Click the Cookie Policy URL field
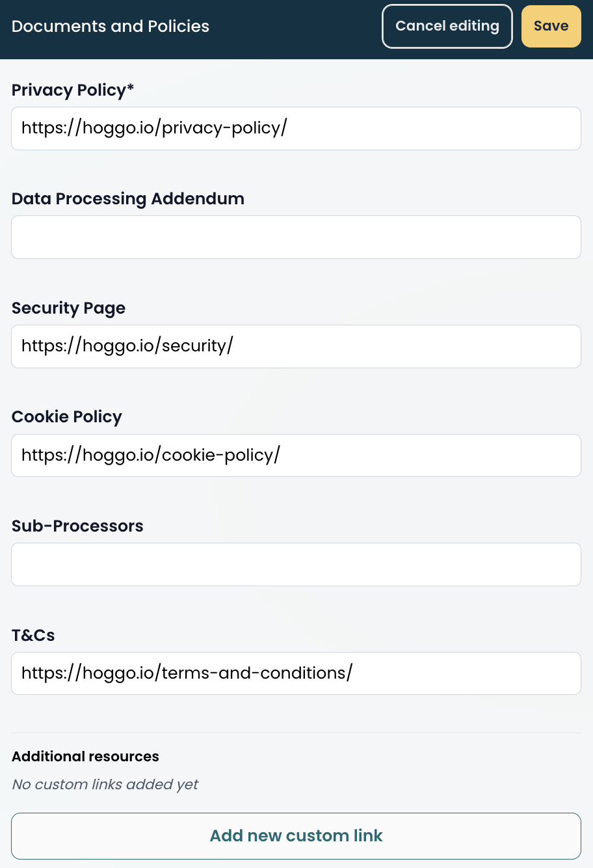The height and width of the screenshot is (868, 593). (296, 455)
